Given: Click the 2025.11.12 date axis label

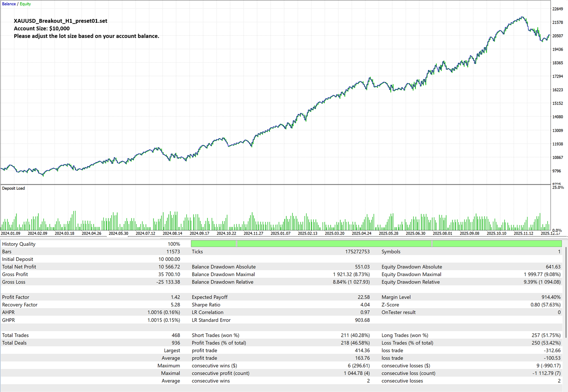Looking at the screenshot, I should click(x=523, y=233).
